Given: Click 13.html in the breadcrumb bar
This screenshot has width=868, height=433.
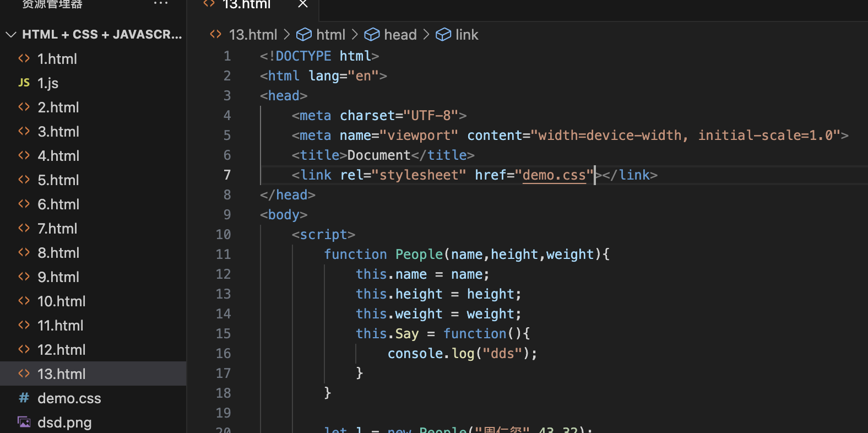Looking at the screenshot, I should [253, 35].
